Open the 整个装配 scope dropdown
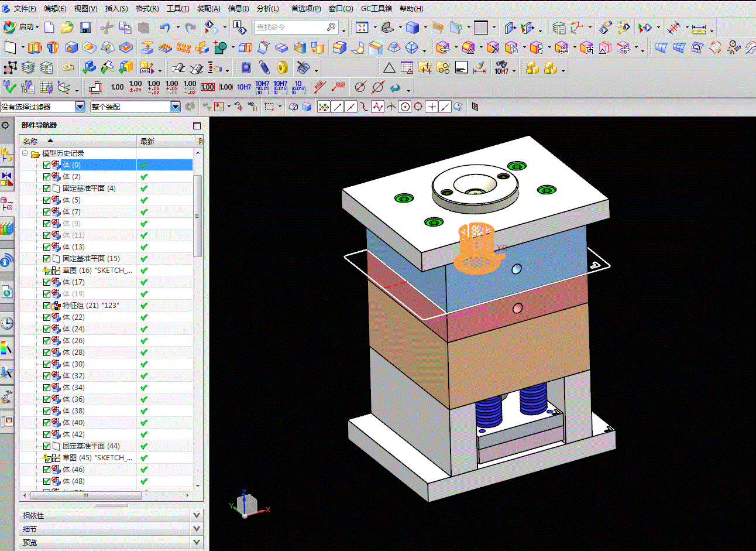The width and height of the screenshot is (756, 551). click(175, 107)
